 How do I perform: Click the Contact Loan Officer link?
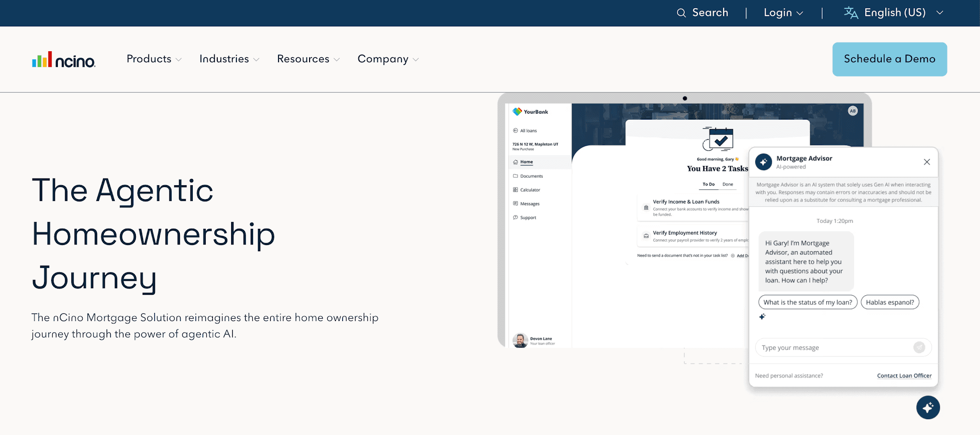coord(904,376)
